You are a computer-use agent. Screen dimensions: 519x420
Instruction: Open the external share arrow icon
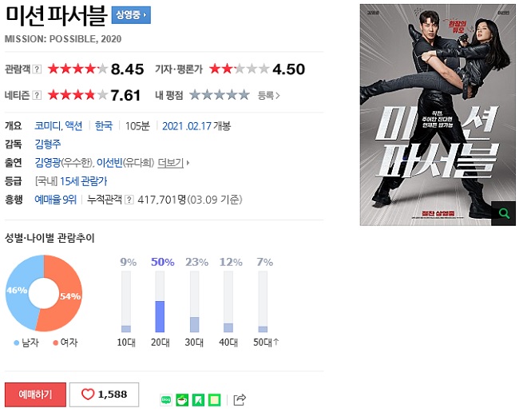pos(240,400)
